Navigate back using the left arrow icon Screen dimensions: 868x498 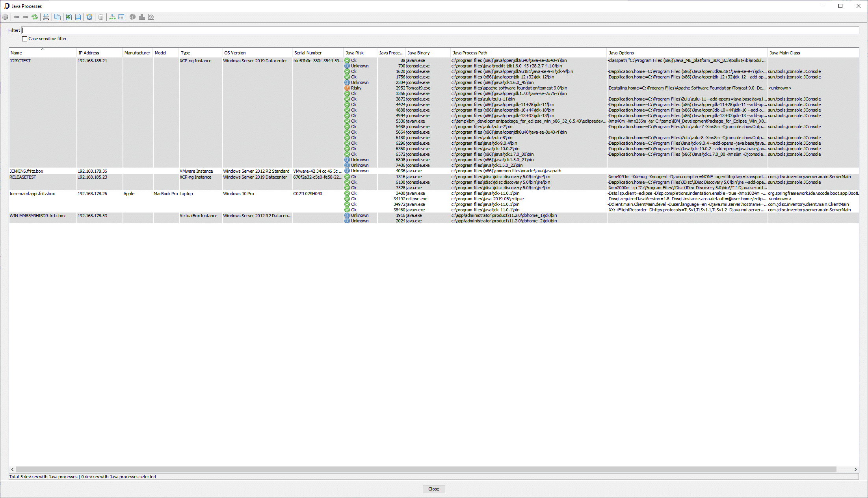click(17, 17)
